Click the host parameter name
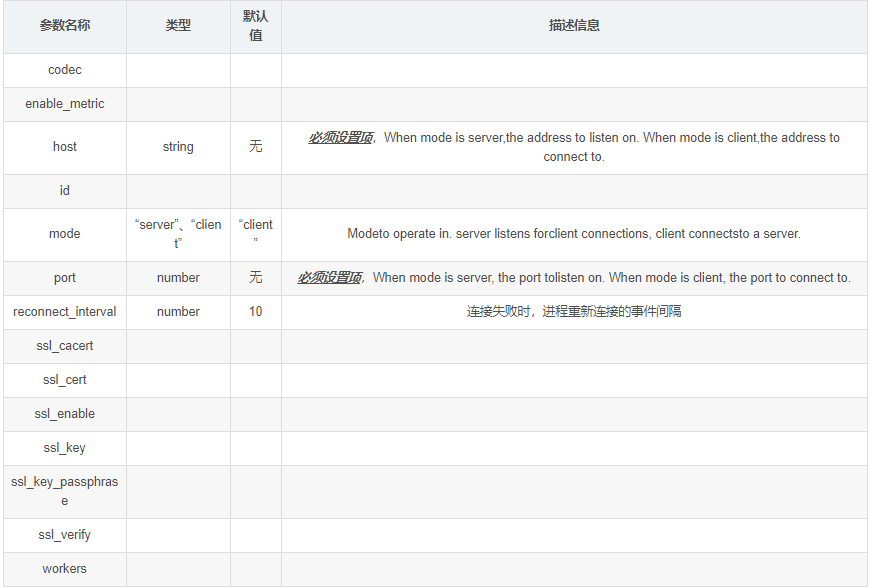Screen dimensions: 873x587 [65, 147]
